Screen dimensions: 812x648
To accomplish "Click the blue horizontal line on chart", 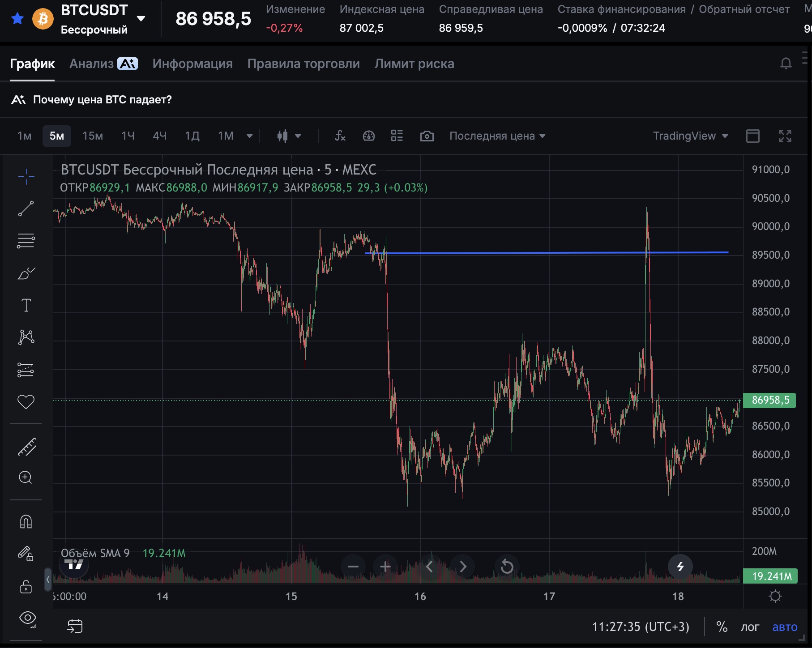I will 547,253.
